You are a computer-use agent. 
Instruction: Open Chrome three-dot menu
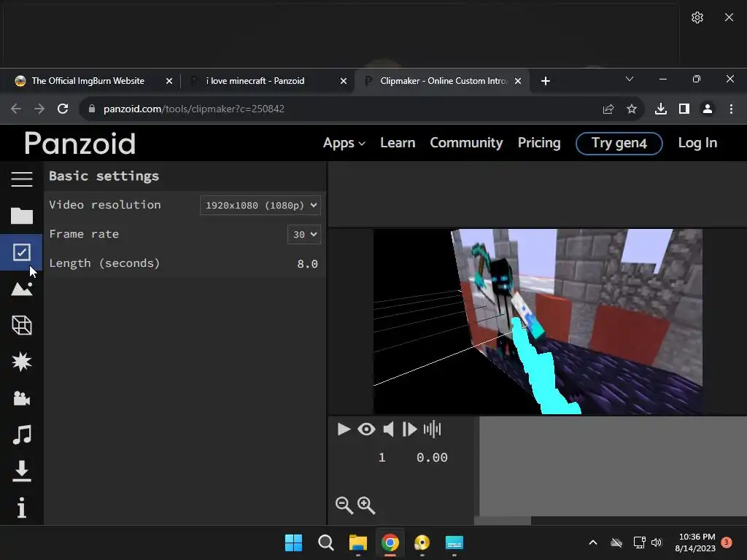[x=731, y=109]
